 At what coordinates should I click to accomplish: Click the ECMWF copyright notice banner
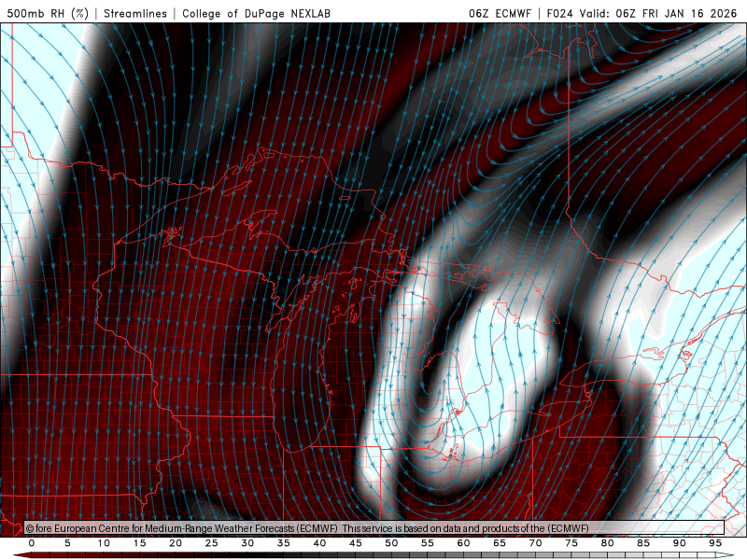(x=374, y=528)
